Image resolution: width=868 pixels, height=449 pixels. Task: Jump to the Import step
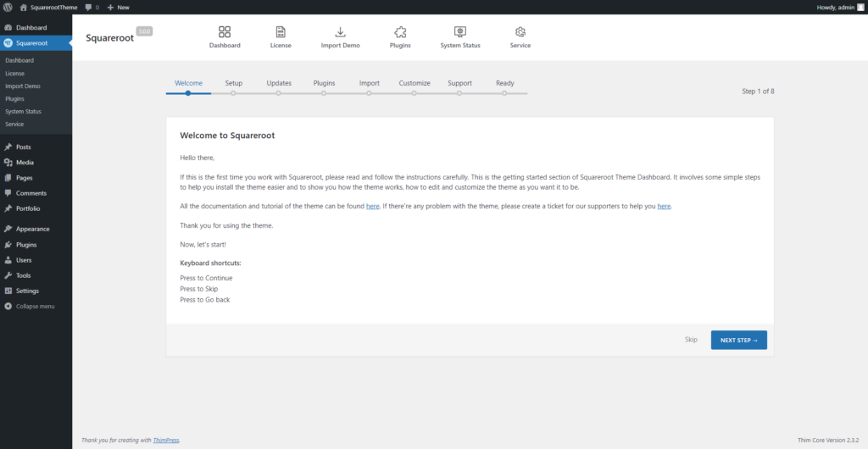tap(370, 84)
